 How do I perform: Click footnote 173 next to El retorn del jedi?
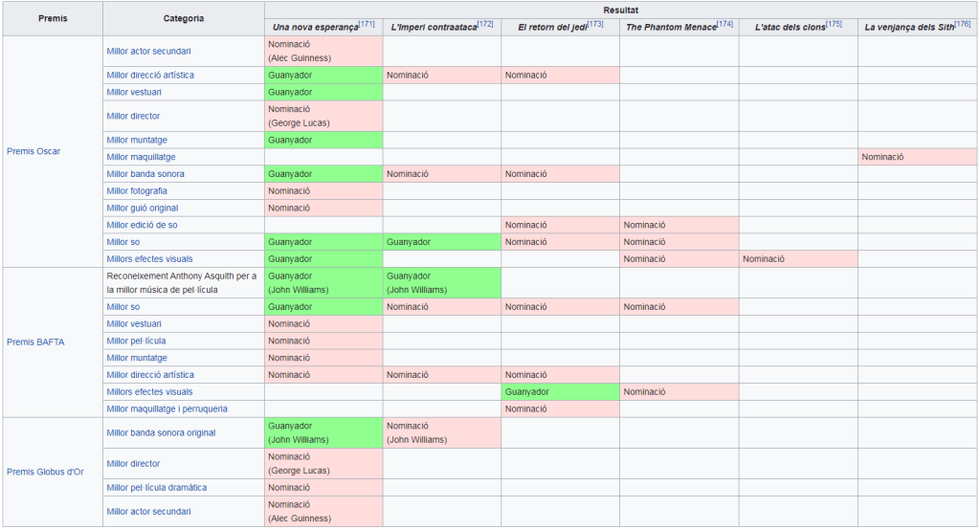tap(594, 24)
